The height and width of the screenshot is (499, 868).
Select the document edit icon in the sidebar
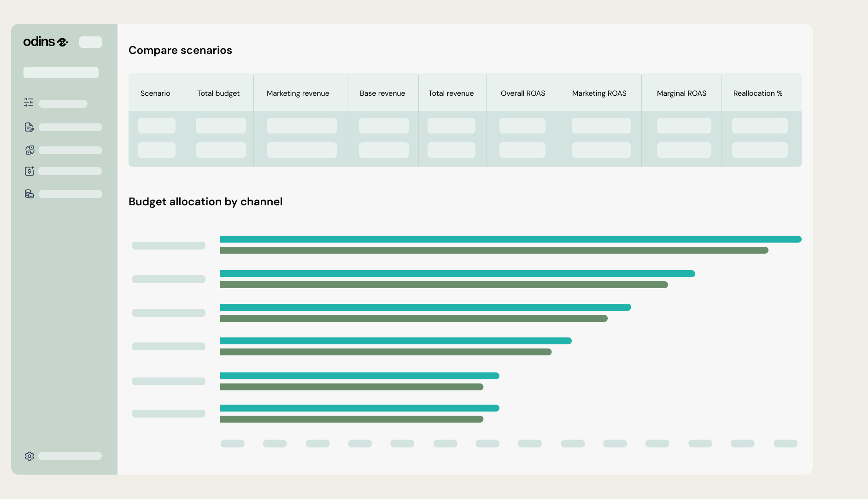click(29, 127)
